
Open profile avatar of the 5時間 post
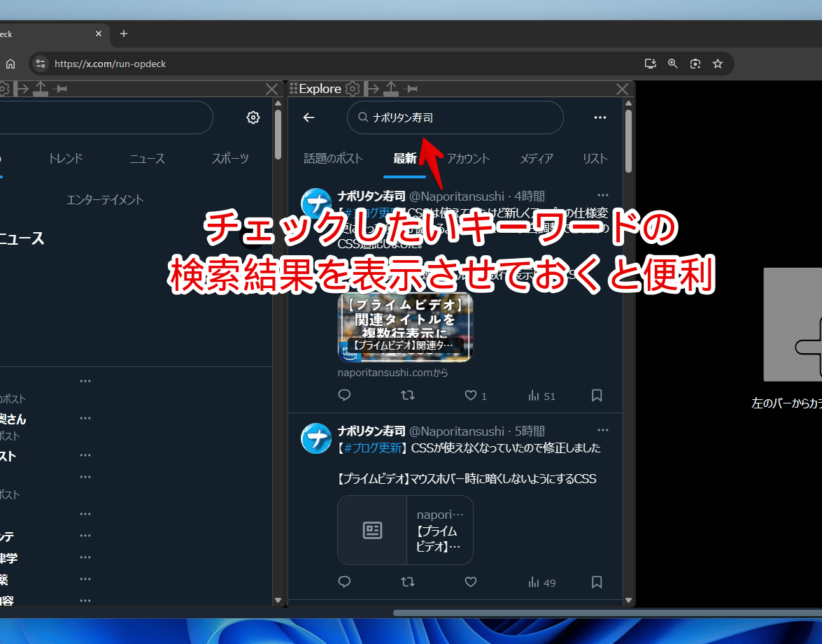click(316, 438)
